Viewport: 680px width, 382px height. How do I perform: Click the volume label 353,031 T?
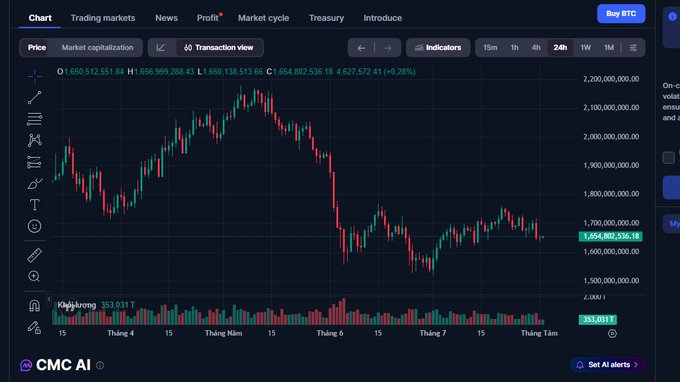598,320
